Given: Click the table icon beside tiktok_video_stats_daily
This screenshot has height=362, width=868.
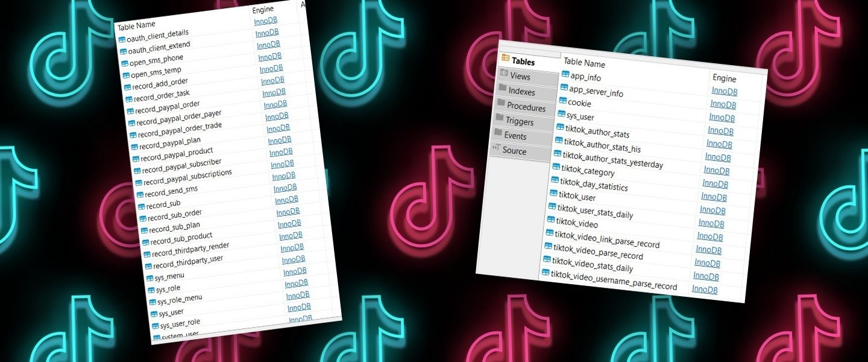Looking at the screenshot, I should [x=547, y=259].
